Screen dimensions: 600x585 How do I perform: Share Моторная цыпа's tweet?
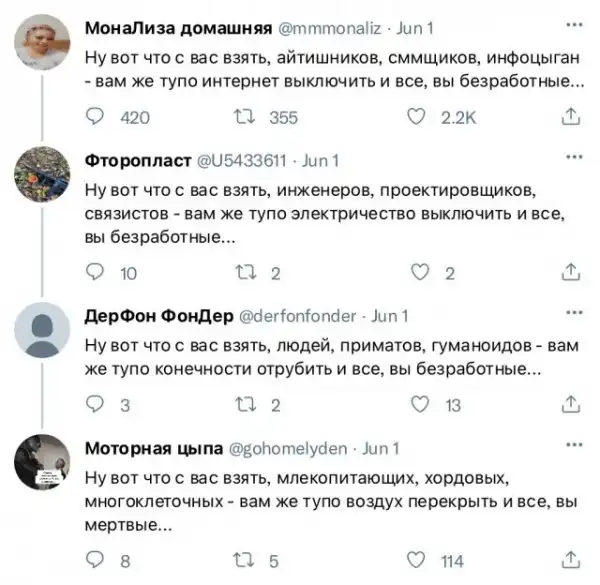pyautogui.click(x=571, y=560)
